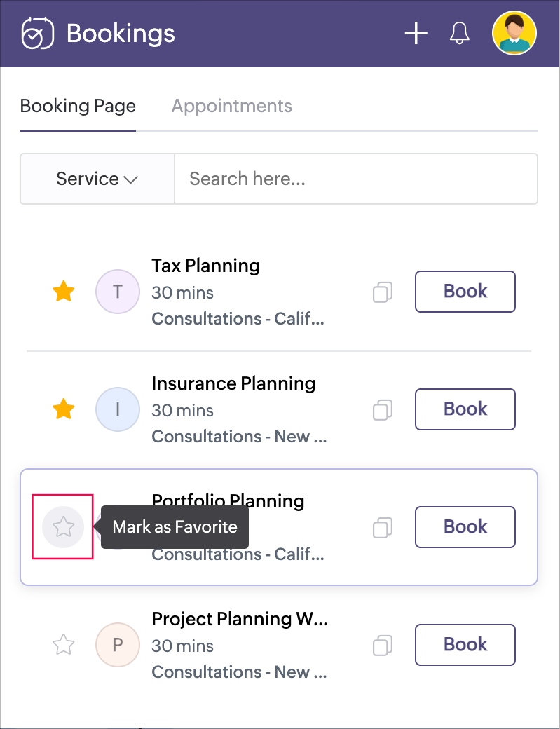The height and width of the screenshot is (729, 560).
Task: Click the Project Planning 'P' avatar
Action: pyautogui.click(x=118, y=645)
